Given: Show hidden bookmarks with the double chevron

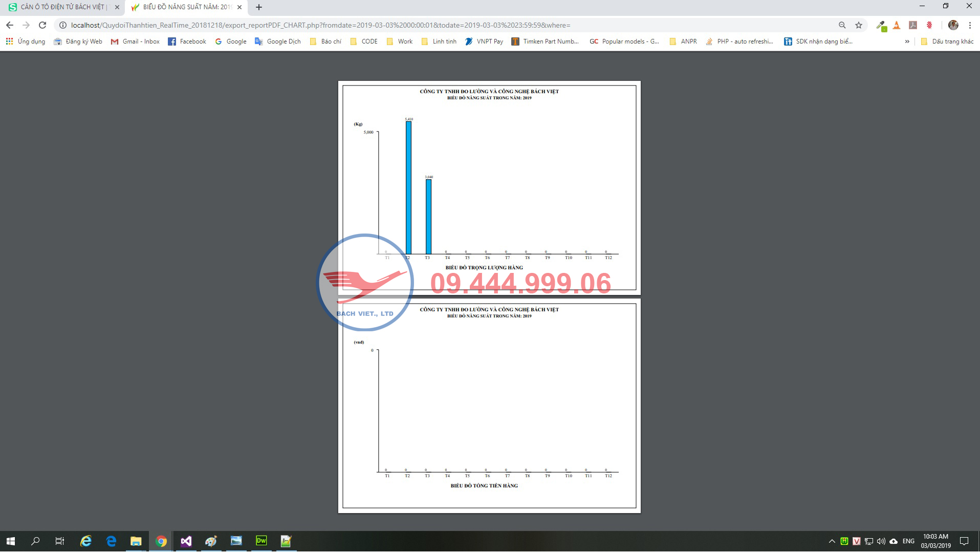Looking at the screenshot, I should (907, 41).
